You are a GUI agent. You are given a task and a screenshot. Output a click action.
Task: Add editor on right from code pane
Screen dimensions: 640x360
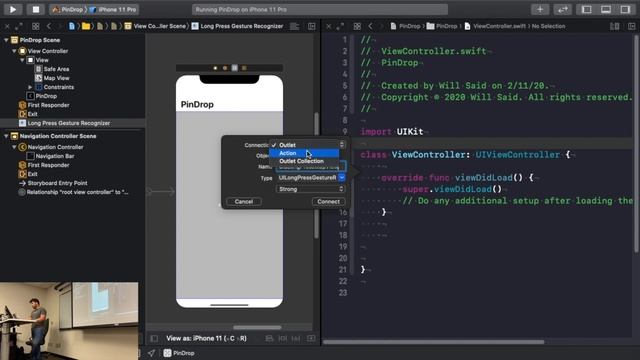point(631,26)
